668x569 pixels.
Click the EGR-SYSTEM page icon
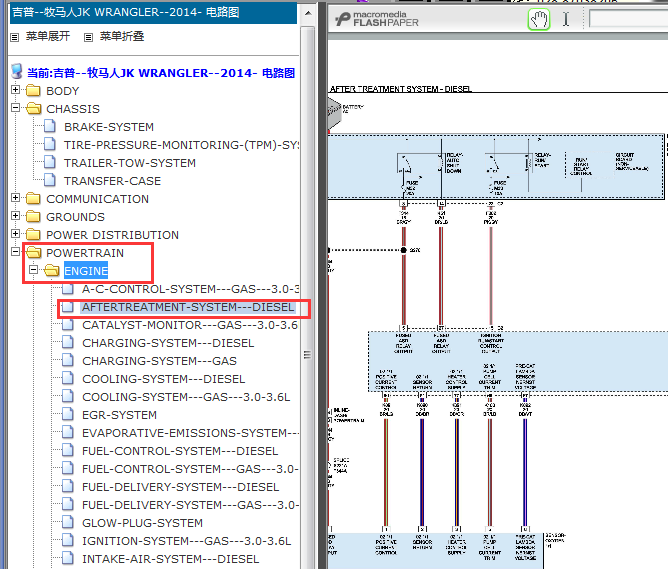tap(68, 414)
